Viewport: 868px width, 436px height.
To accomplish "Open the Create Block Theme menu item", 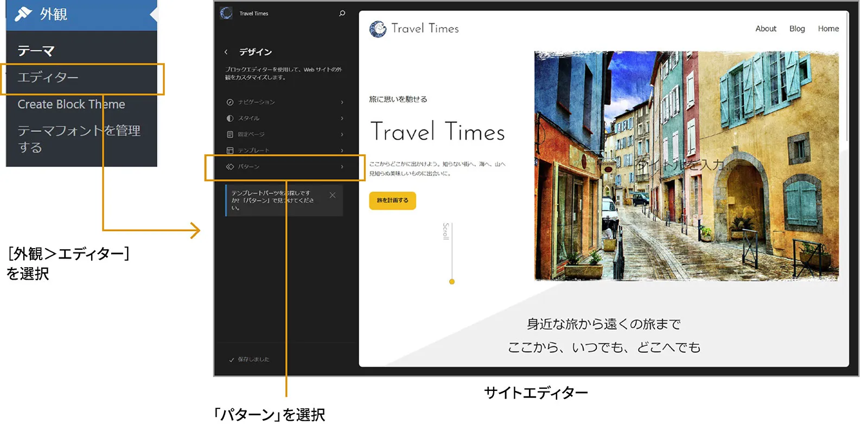I will [x=71, y=104].
